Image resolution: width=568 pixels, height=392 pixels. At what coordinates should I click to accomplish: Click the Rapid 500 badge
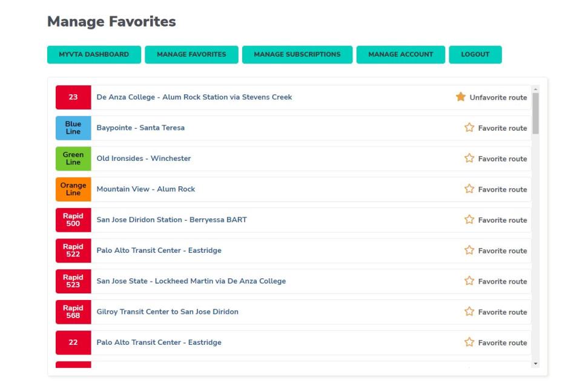click(x=73, y=220)
